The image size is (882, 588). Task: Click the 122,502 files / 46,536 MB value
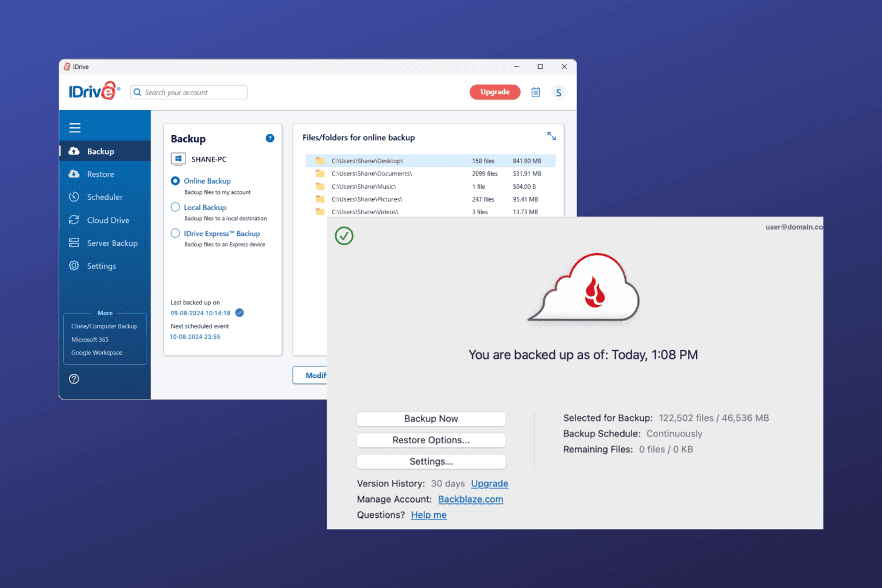pyautogui.click(x=714, y=418)
